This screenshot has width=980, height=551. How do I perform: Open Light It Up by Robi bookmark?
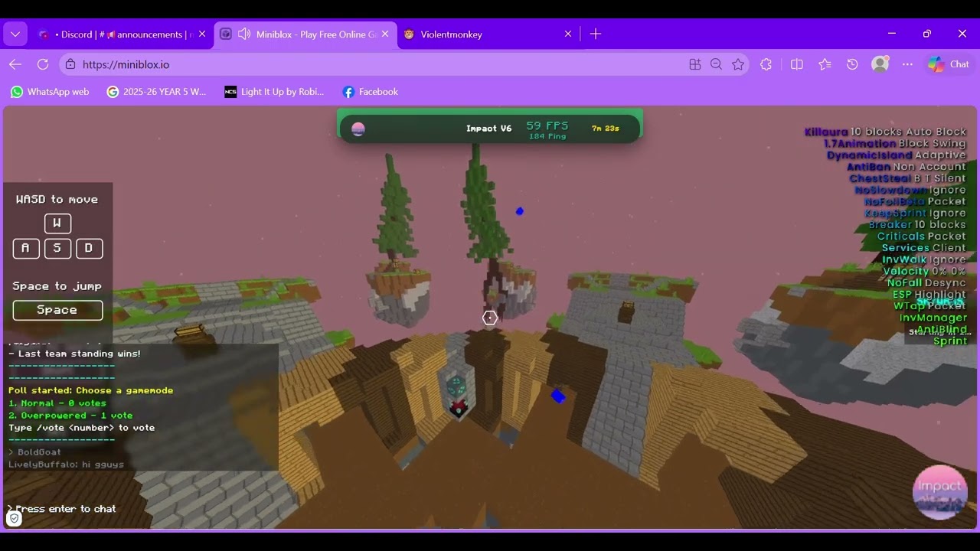(274, 92)
